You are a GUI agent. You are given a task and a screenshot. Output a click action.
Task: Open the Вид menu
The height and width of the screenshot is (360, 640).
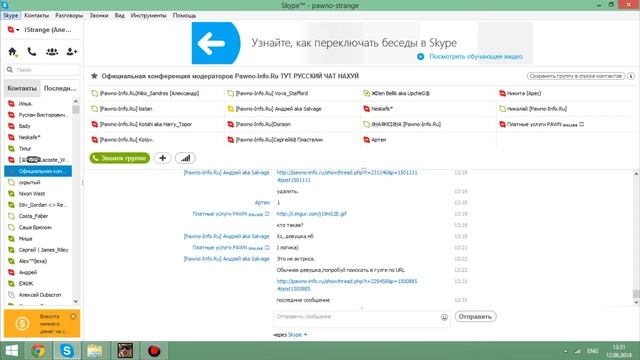[x=120, y=16]
